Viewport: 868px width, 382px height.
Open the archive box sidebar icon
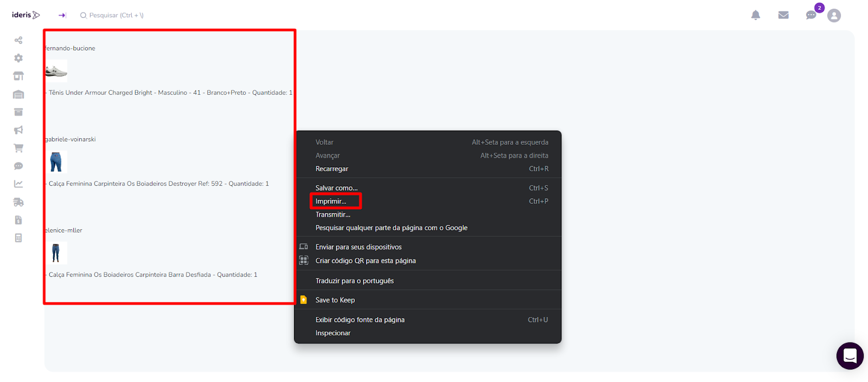(18, 112)
